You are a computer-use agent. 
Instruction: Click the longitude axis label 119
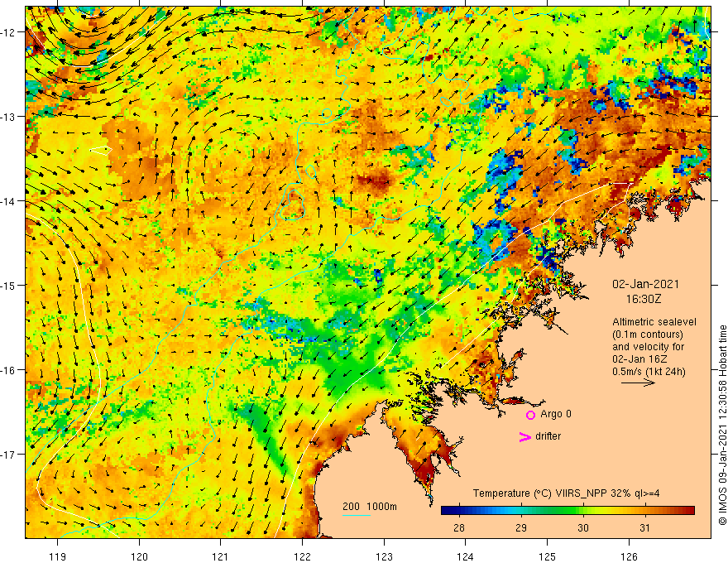pos(58,556)
